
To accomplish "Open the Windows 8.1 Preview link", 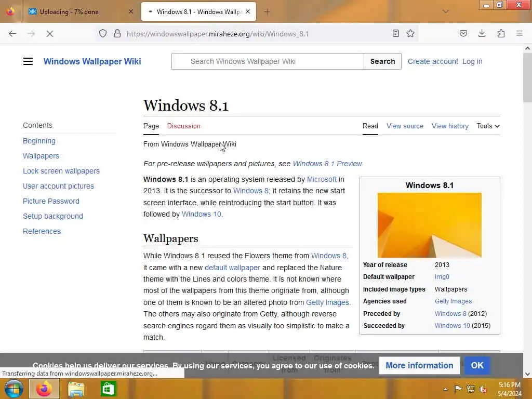I will click(x=327, y=164).
